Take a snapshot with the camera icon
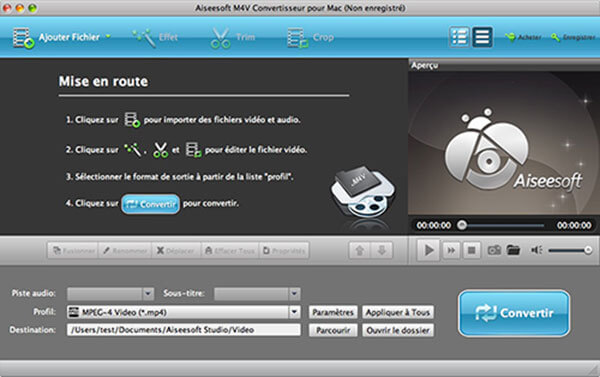Image resolution: width=600 pixels, height=377 pixels. [x=494, y=250]
